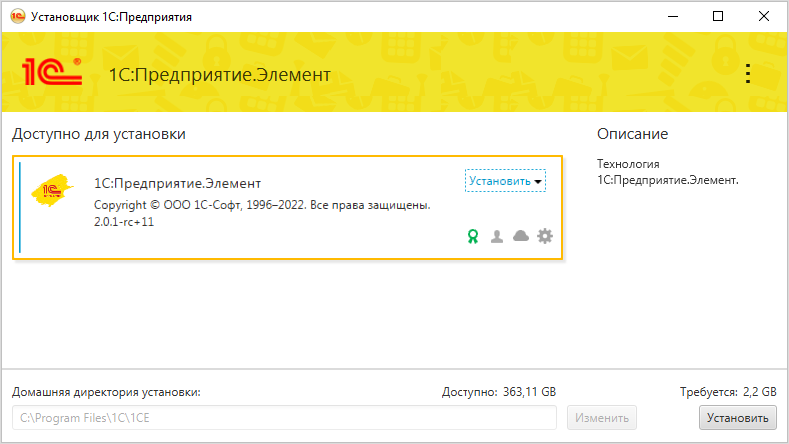Click the installer icon in the title bar
Screen dimensions: 789x444
(x=18, y=17)
